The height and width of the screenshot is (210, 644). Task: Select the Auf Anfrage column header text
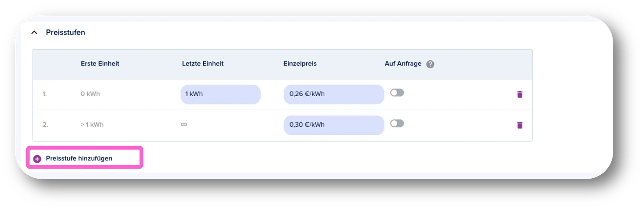click(x=403, y=64)
